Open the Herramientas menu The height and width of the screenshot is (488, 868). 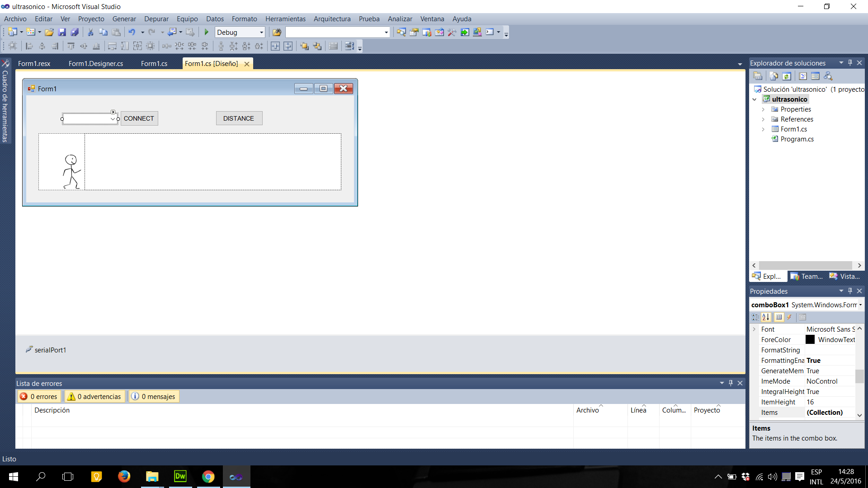tap(285, 19)
